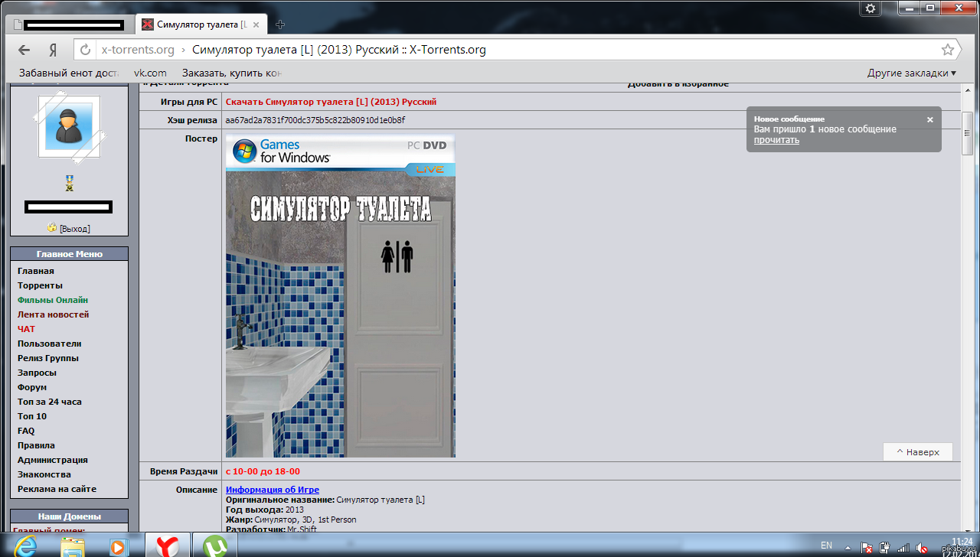
Task: Open browser settings gear icon
Action: click(870, 8)
